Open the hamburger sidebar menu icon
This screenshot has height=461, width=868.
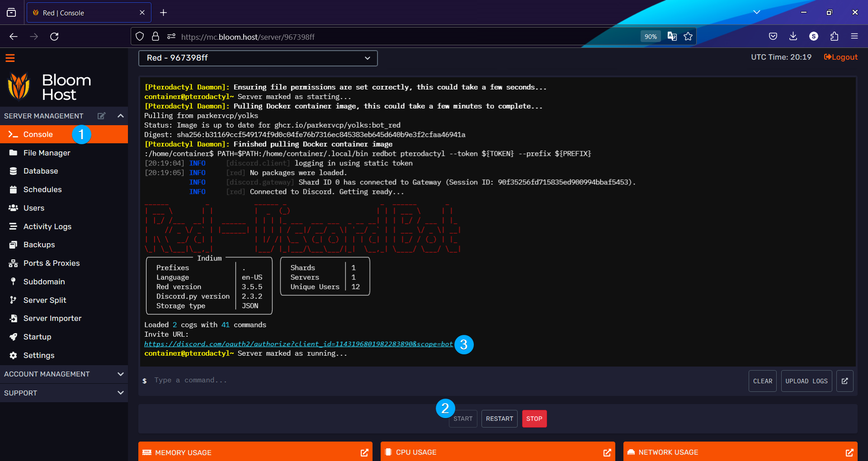tap(10, 58)
